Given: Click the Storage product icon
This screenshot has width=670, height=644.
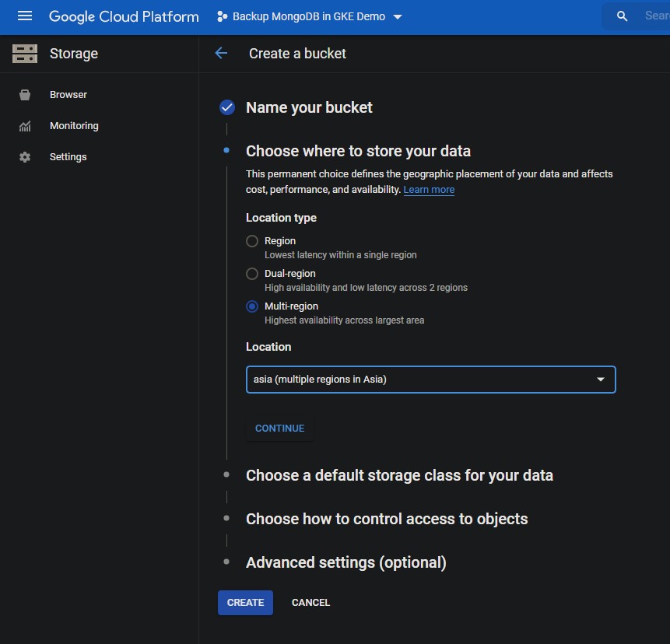Looking at the screenshot, I should (x=25, y=54).
